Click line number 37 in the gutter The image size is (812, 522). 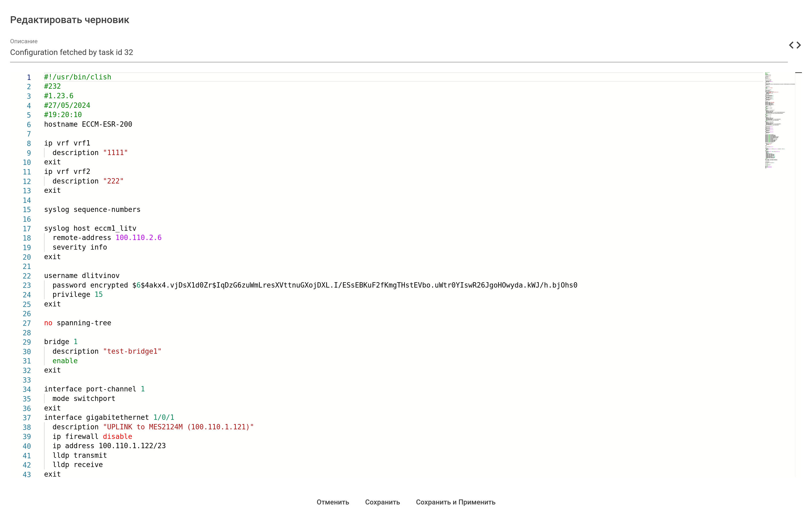27,418
